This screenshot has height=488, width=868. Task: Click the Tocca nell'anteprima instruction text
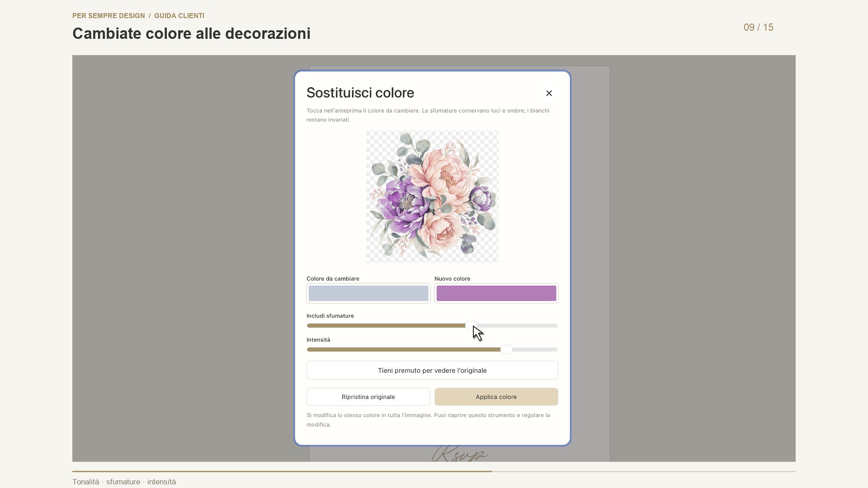click(x=428, y=115)
